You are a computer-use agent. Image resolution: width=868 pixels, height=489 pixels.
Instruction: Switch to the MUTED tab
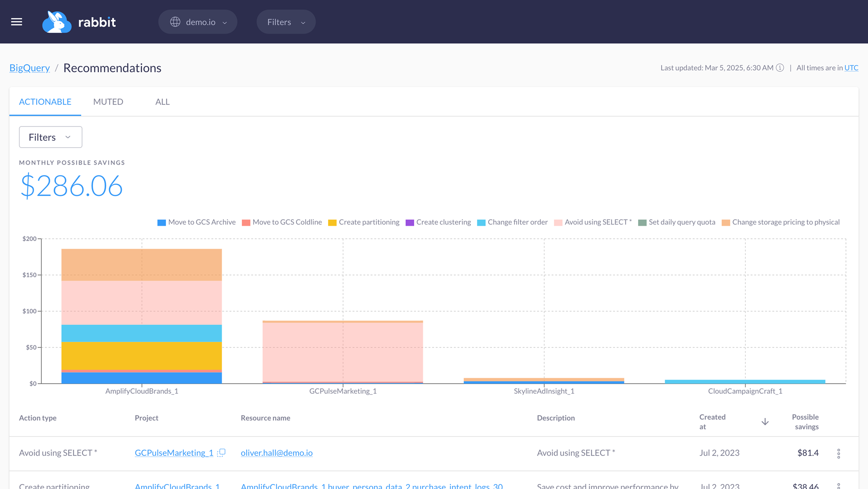point(108,101)
